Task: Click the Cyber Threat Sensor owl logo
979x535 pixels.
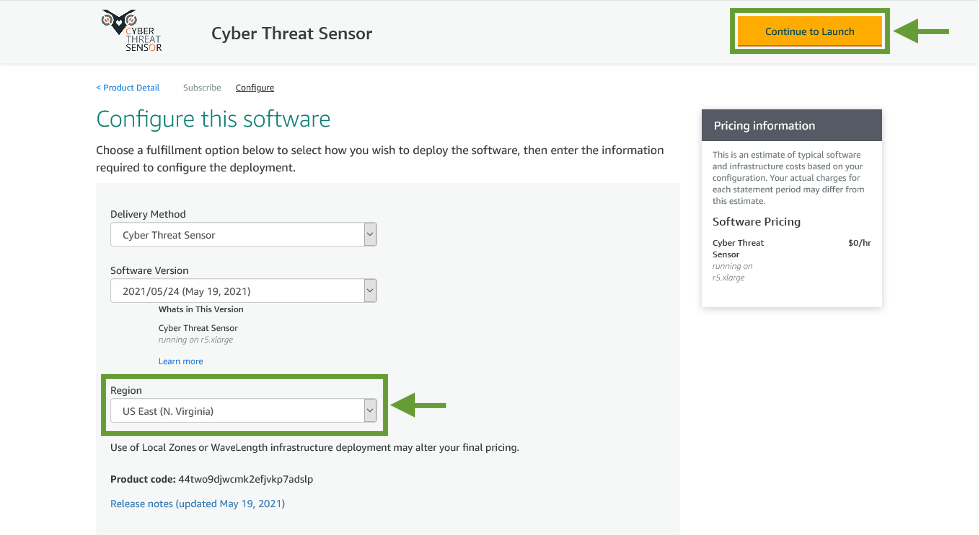Action: pyautogui.click(x=132, y=31)
